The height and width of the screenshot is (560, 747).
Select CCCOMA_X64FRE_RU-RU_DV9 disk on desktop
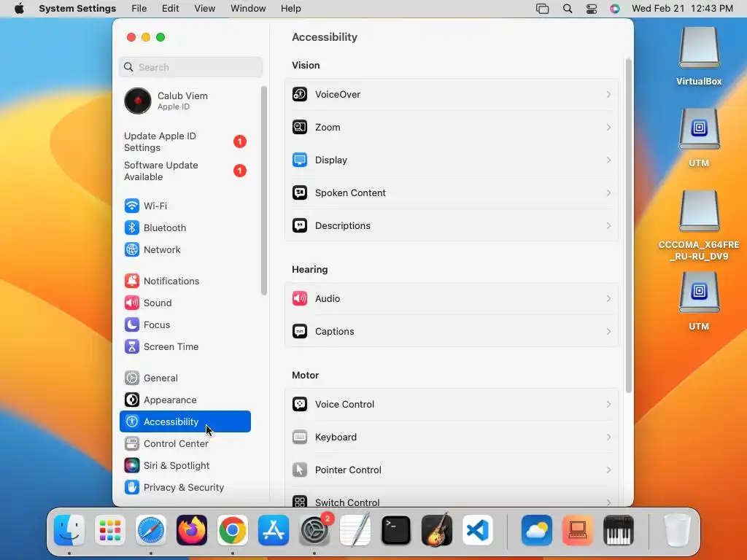[x=699, y=226]
